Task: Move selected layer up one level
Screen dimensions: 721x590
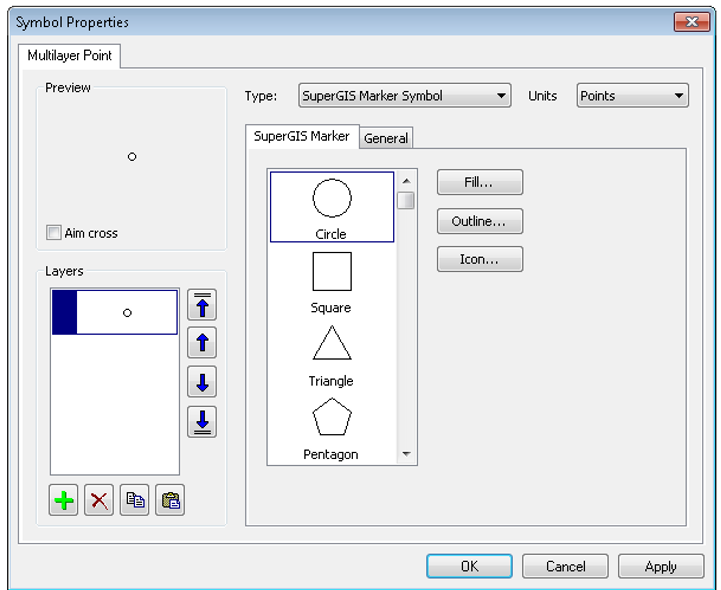Action: click(202, 344)
